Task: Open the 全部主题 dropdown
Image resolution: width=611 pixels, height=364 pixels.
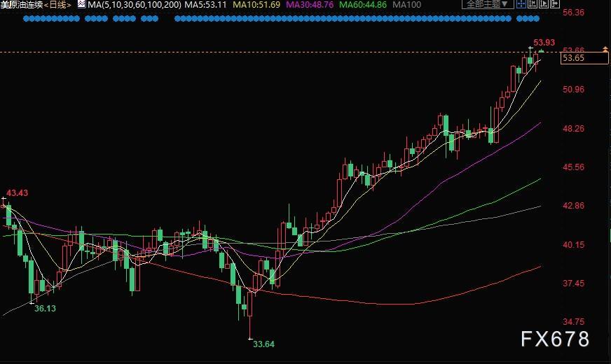Action: click(488, 4)
